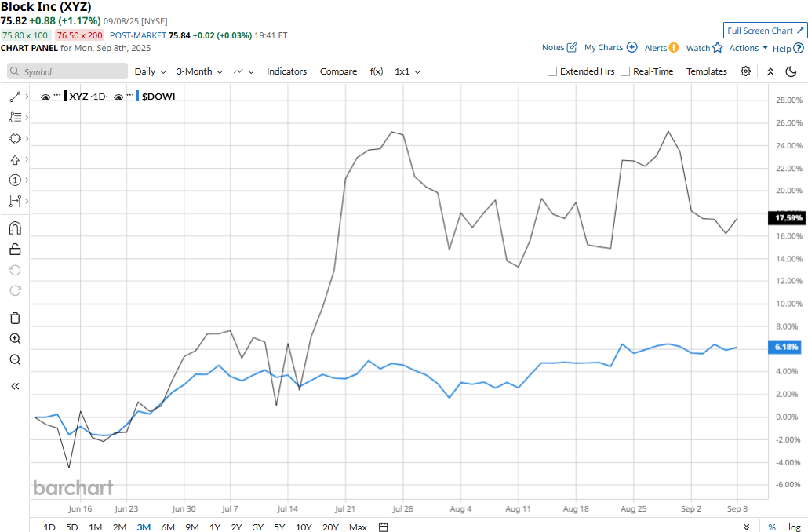Expand the shapes tool flyout arrow
The image size is (808, 532).
[27, 139]
